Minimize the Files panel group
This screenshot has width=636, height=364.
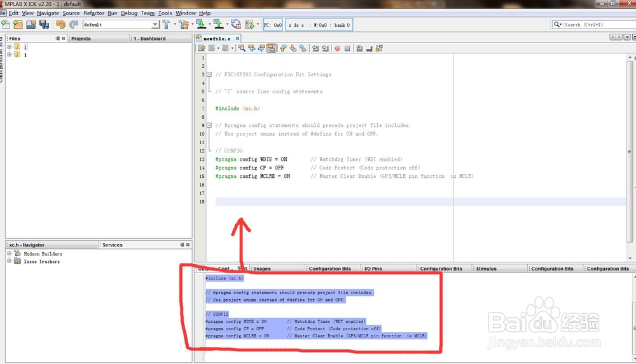[58, 39]
